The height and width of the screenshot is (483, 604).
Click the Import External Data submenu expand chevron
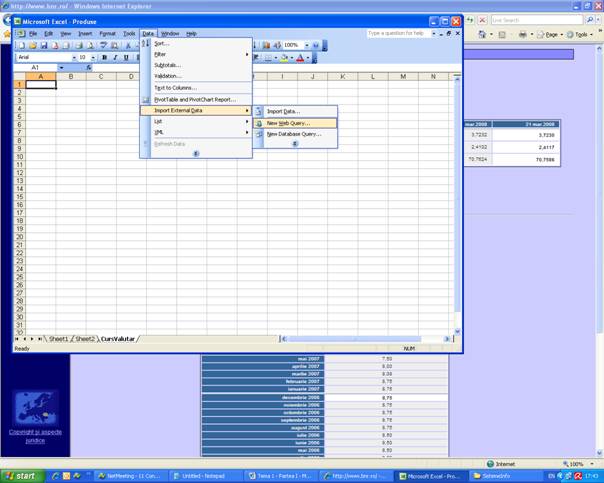coord(295,144)
